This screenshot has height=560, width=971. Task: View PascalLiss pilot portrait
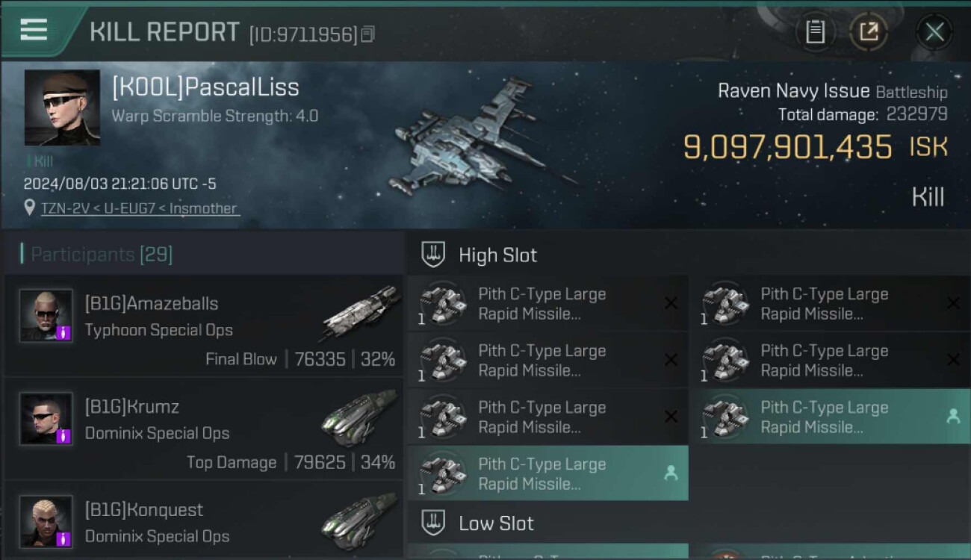tap(62, 108)
